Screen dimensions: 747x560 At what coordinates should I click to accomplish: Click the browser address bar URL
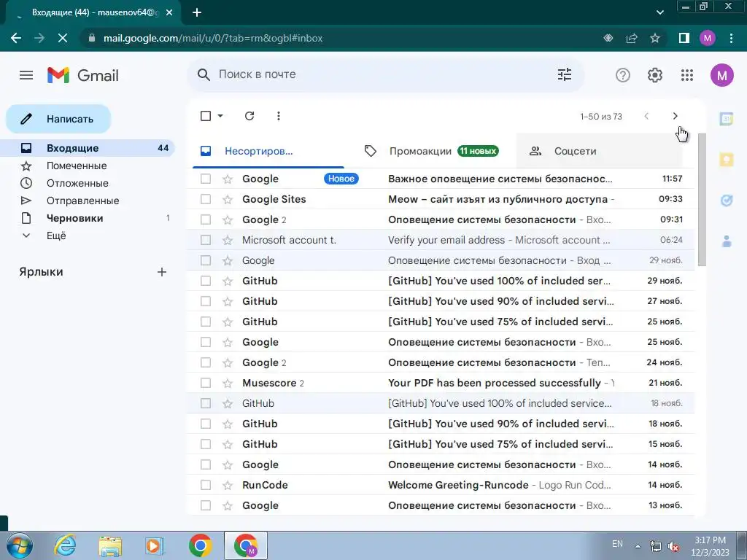213,38
